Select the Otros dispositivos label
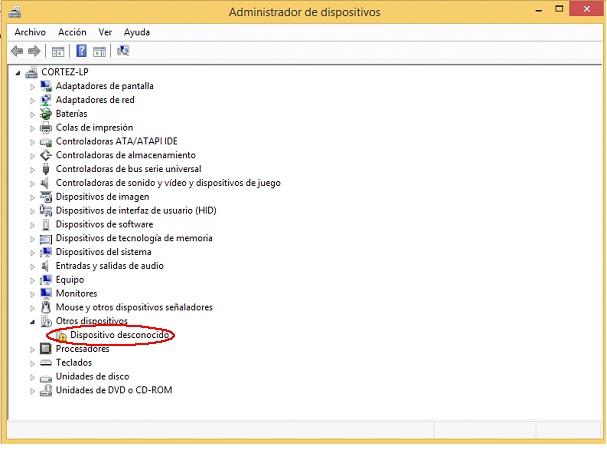This screenshot has height=457, width=607. pos(91,321)
